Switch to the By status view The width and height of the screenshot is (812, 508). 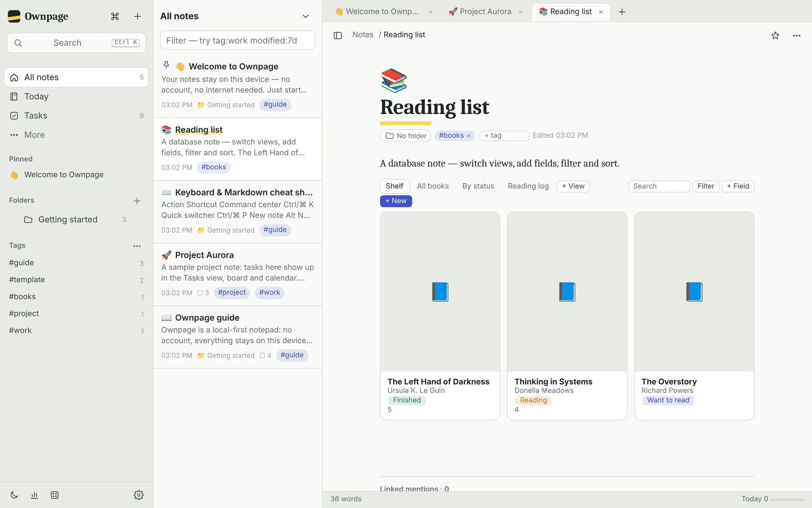478,186
